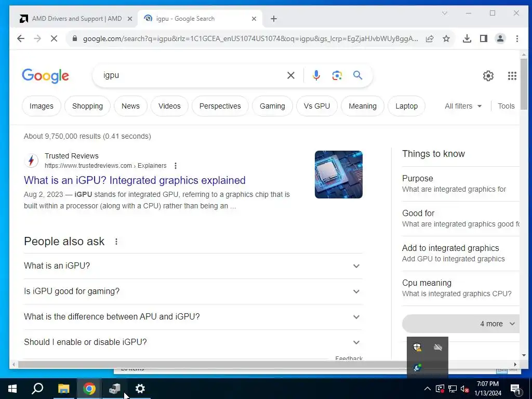Toggle the Chrome side panel icon

(x=484, y=38)
